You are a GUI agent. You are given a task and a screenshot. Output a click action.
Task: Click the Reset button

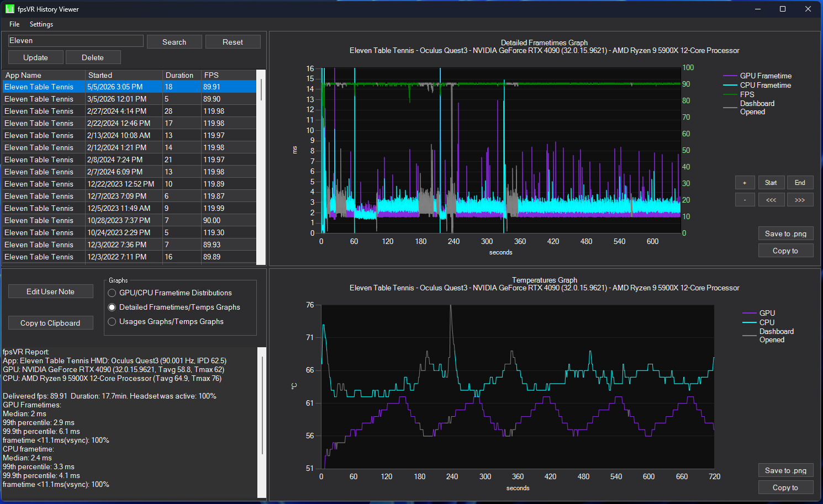(233, 42)
